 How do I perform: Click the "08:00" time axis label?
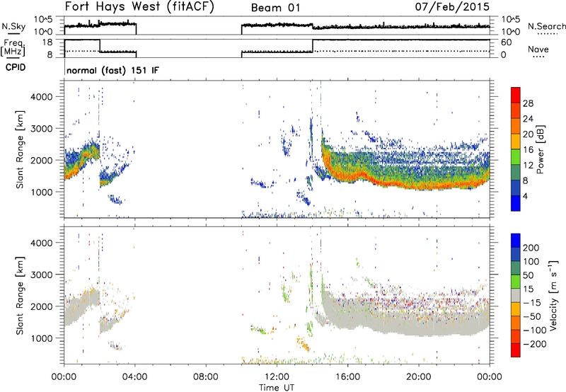coord(206,377)
